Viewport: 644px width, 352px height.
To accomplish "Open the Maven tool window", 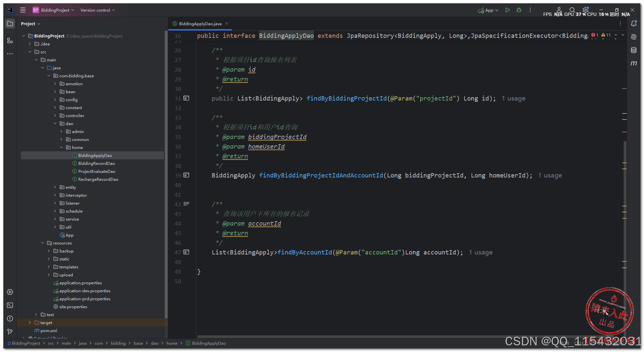I will click(634, 63).
